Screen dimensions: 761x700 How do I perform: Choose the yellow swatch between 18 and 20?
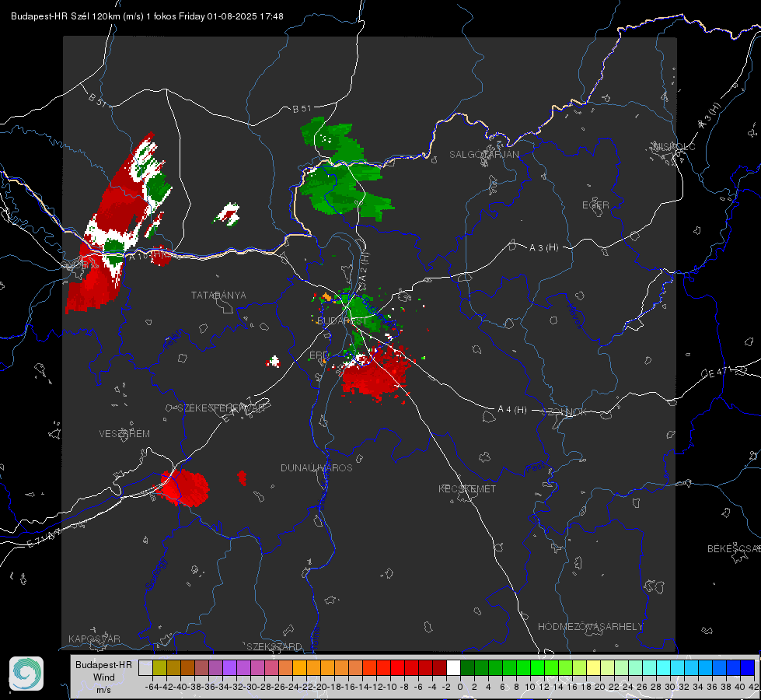click(x=593, y=667)
